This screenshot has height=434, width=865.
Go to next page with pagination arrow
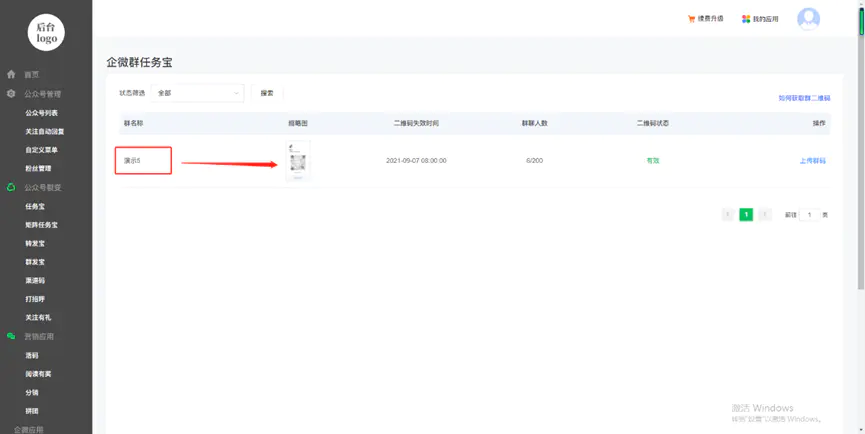point(765,215)
